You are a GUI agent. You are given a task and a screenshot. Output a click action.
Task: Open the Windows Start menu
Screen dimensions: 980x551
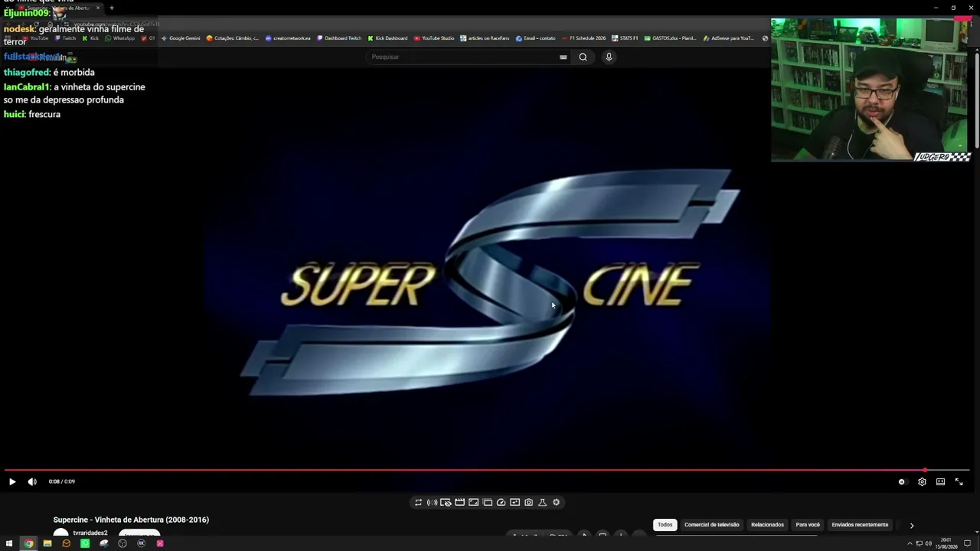tap(9, 543)
